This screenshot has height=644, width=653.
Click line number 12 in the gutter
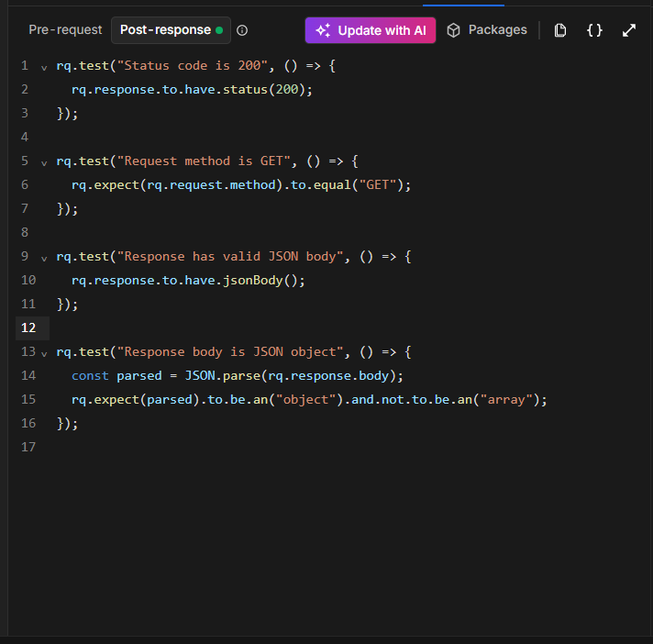tap(28, 328)
